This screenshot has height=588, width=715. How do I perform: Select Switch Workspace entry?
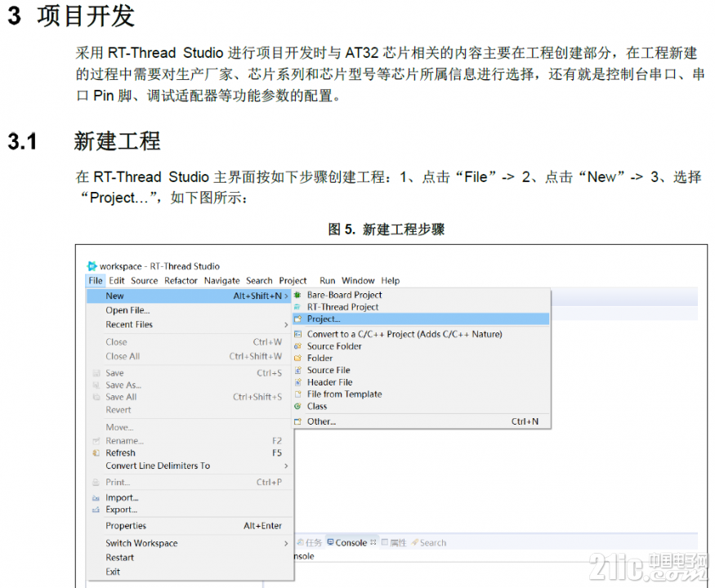190,543
